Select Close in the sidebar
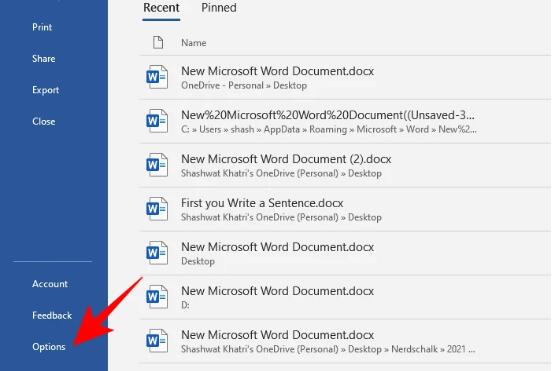Image resolution: width=554 pixels, height=371 pixels. tap(43, 122)
